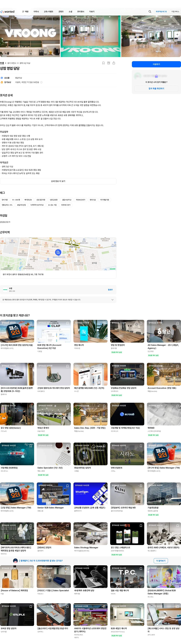Open the 웹개발자 3년 차 3,500만원 banner link
The height and width of the screenshot is (644, 181).
pyautogui.click(x=41, y=561)
